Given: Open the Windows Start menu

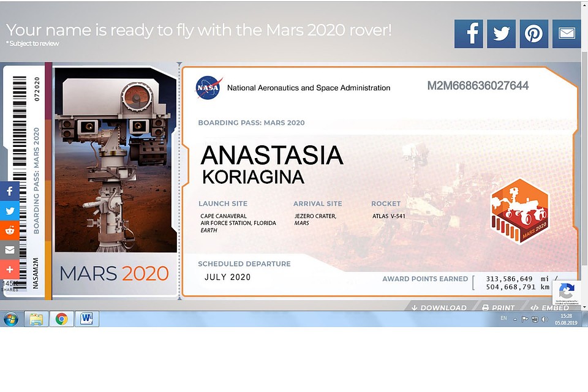Looking at the screenshot, I should click(x=11, y=319).
